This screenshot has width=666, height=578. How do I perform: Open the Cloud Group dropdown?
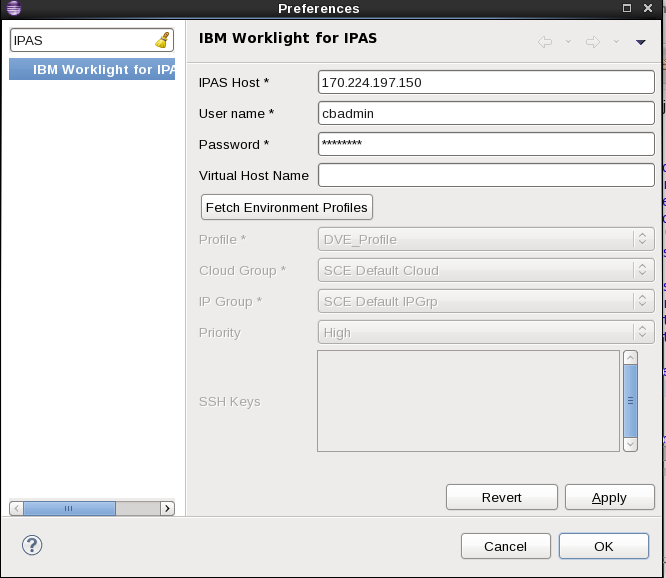tap(486, 270)
